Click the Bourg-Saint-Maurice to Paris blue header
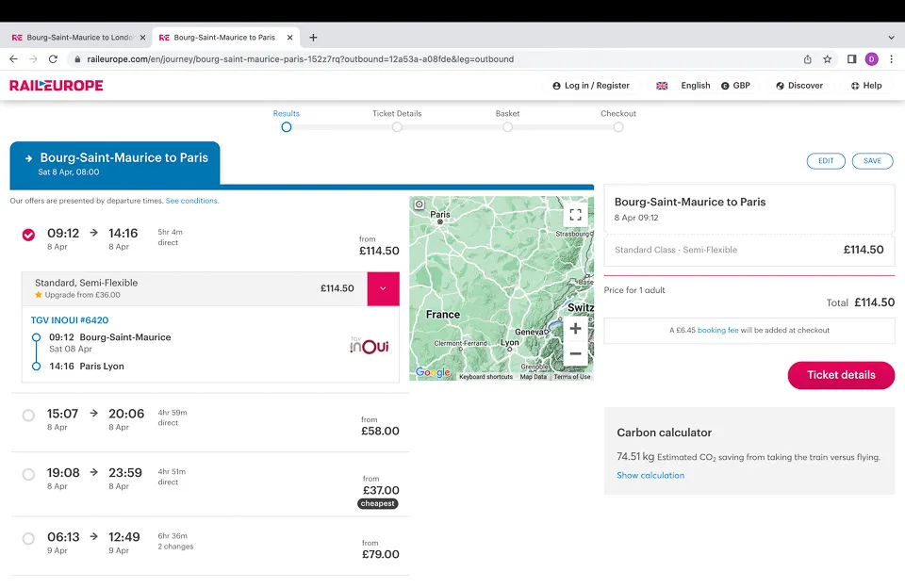Screen dimensions: 905x588 [115, 163]
